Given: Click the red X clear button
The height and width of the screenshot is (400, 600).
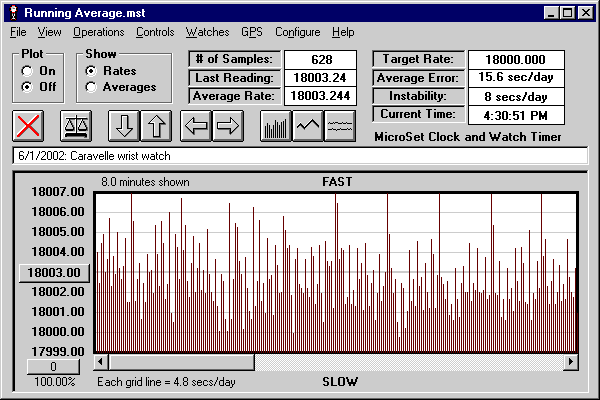Looking at the screenshot, I should point(28,126).
